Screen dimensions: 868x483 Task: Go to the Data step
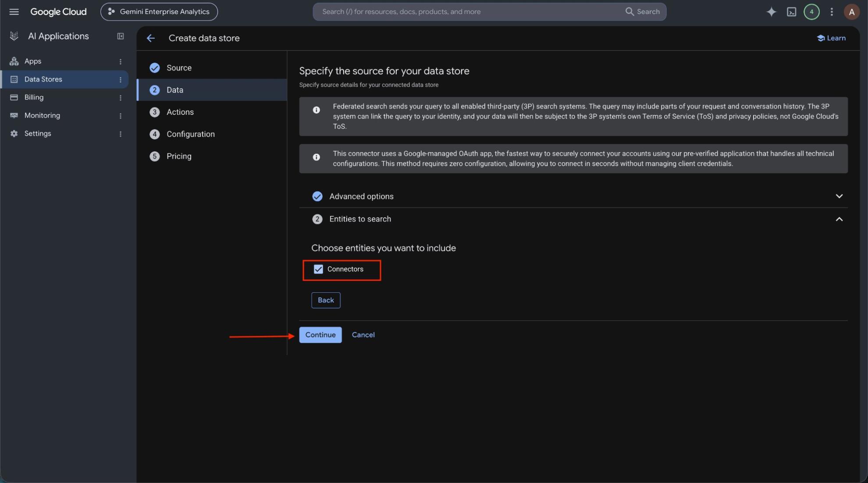pyautogui.click(x=212, y=90)
